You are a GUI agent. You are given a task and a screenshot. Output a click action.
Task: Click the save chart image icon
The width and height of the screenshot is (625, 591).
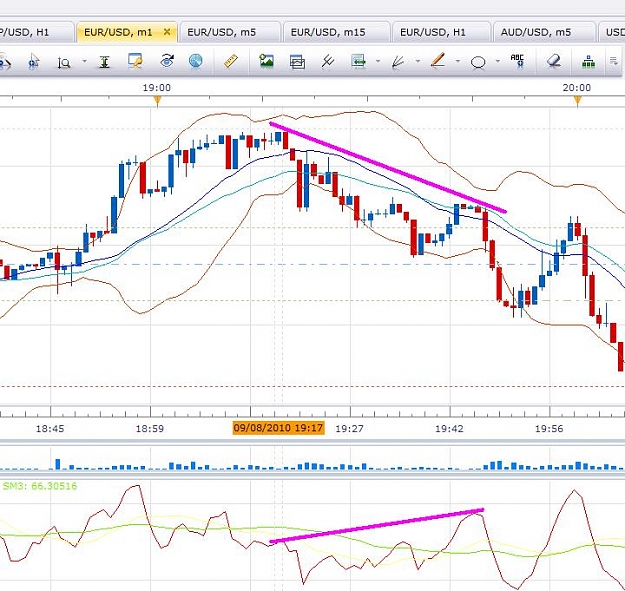point(267,61)
